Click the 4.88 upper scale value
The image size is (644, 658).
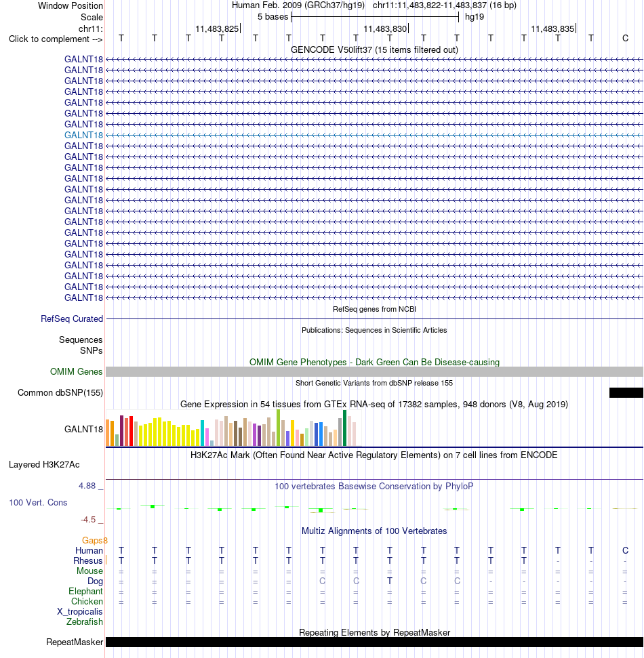point(87,486)
